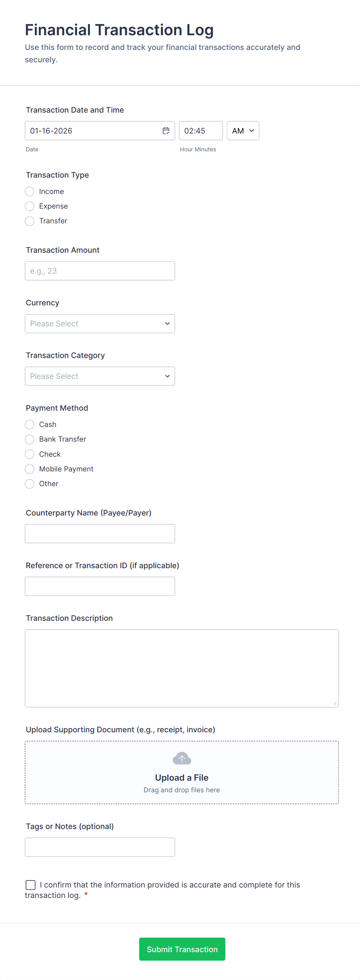Open the date picker calendar icon
The image size is (360, 980).
[x=166, y=131]
